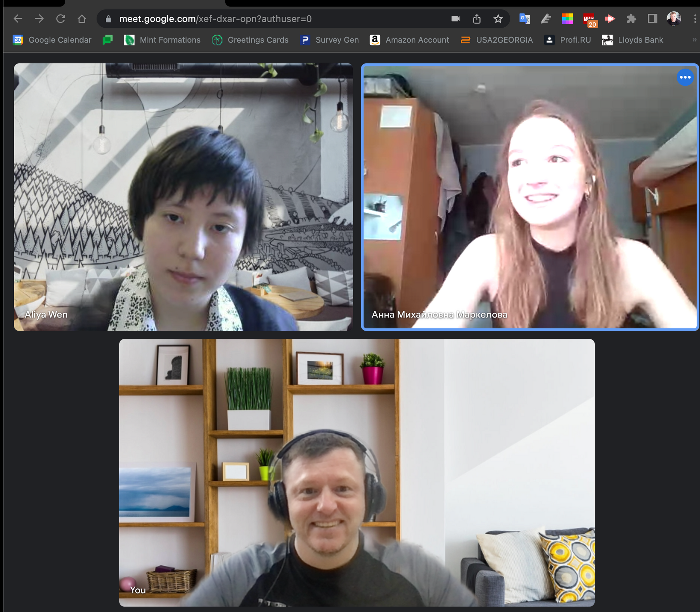Open the Extensions puzzle-piece menu

[631, 19]
